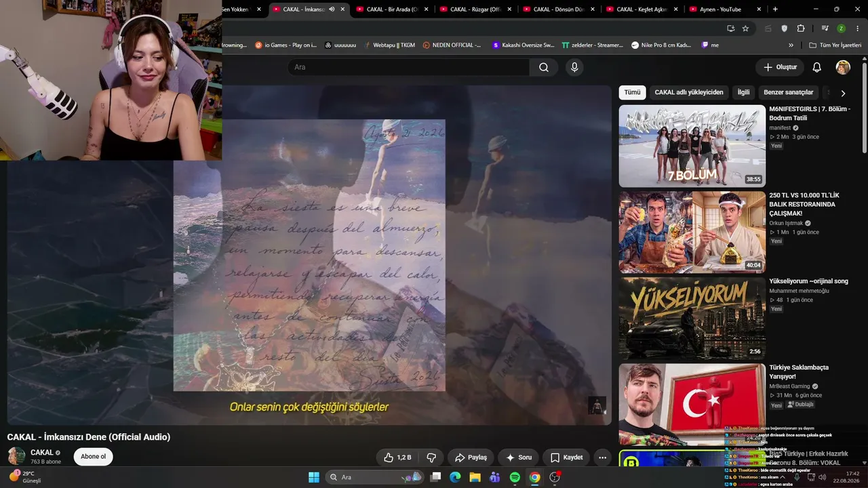Click the YouTube search input field

click(x=408, y=67)
